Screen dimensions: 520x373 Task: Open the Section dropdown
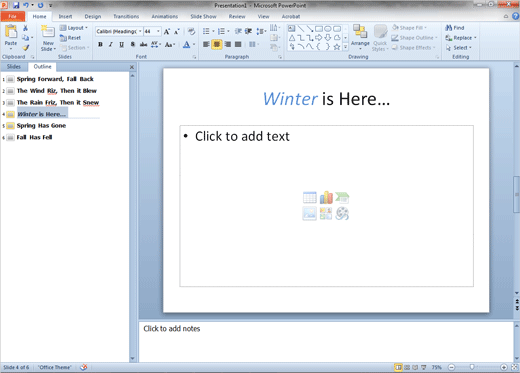click(x=75, y=48)
